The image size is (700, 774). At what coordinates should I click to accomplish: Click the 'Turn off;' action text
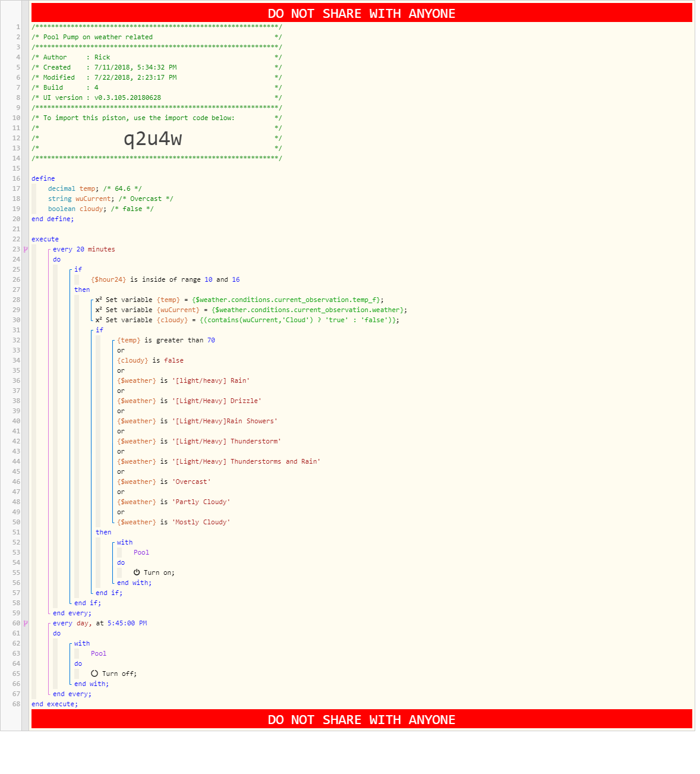(x=119, y=674)
